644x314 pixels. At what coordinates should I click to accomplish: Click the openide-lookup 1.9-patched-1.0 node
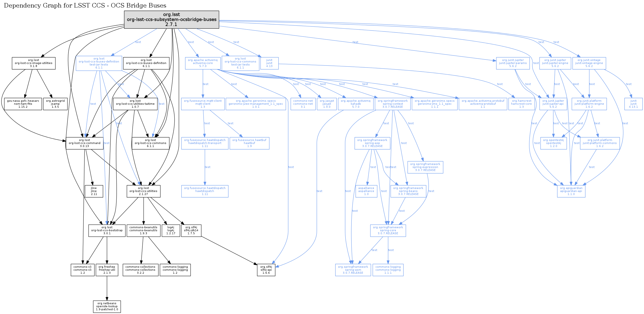[107, 306]
